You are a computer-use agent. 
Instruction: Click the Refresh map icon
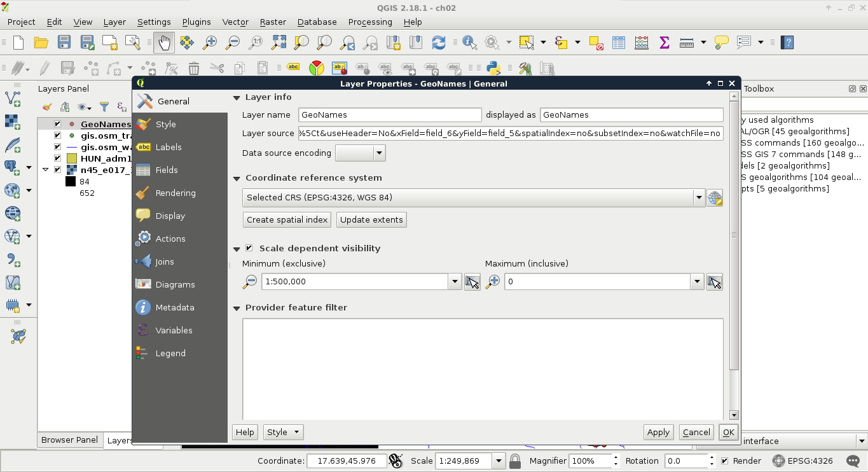(439, 43)
